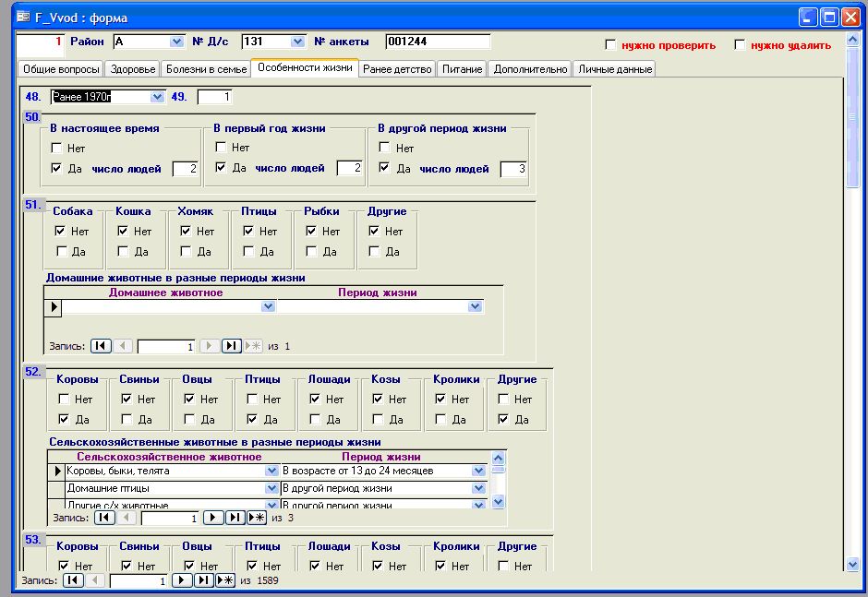
Task: Go to first record in bottom main navigator
Action: (72, 580)
